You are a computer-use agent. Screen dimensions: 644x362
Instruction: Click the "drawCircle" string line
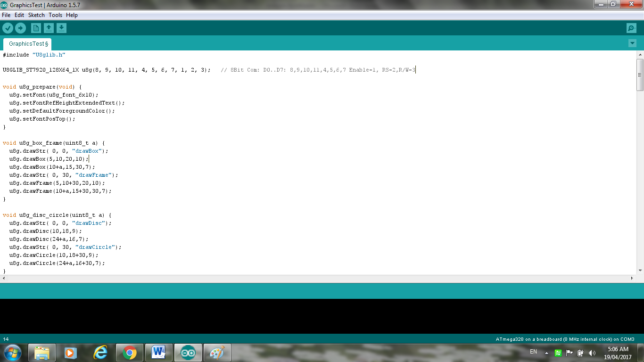65,247
